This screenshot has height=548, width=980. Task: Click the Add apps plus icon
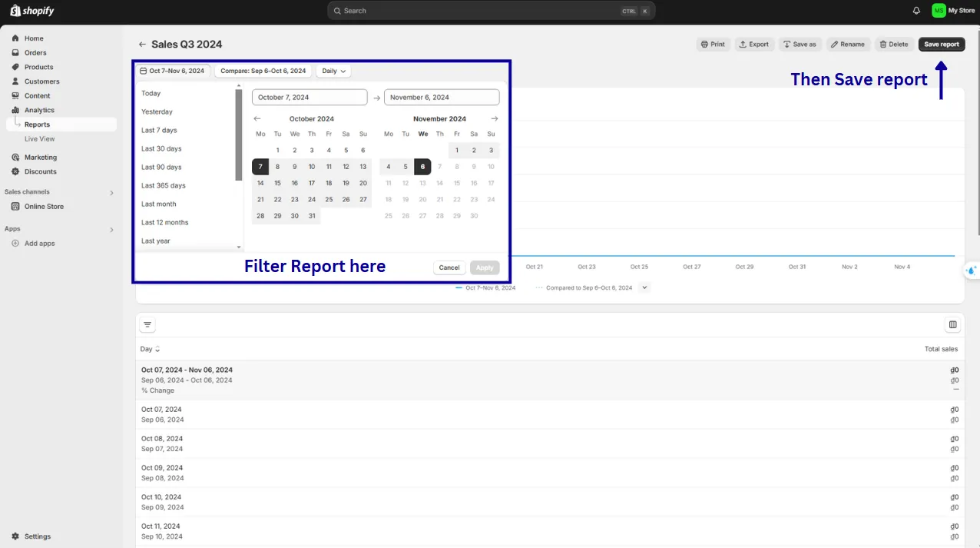tap(15, 244)
